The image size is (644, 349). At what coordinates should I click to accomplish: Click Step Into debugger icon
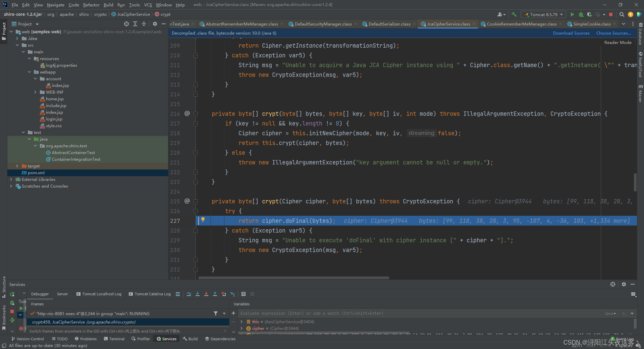pyautogui.click(x=198, y=294)
